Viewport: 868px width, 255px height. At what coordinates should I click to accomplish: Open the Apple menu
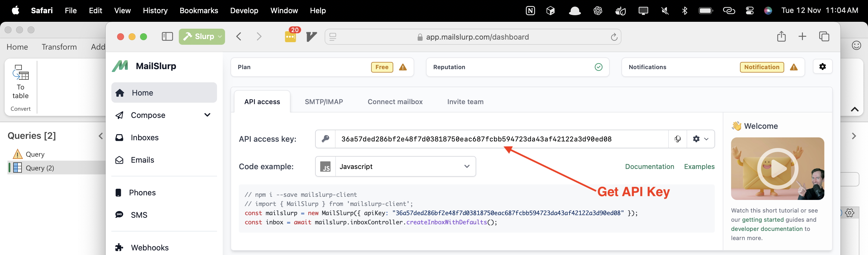click(x=15, y=10)
